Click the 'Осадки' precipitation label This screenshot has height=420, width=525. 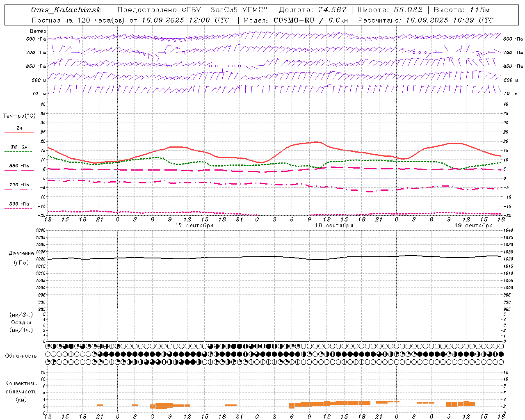[x=21, y=322]
